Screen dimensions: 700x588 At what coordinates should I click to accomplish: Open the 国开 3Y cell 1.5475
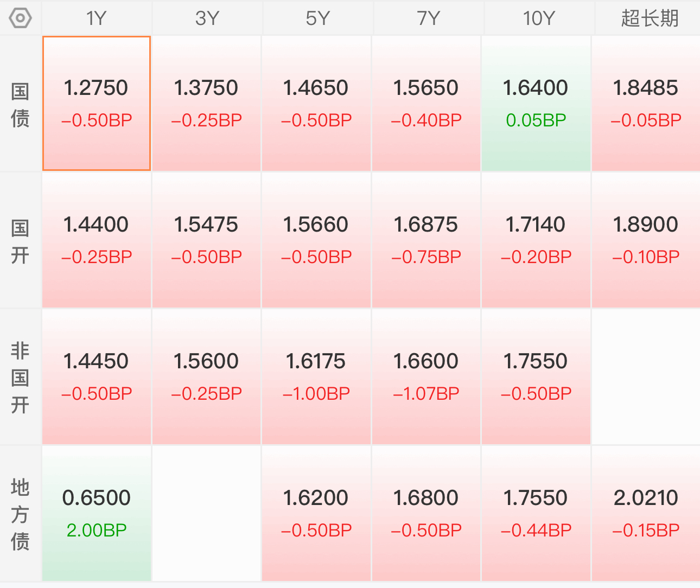tap(206, 240)
